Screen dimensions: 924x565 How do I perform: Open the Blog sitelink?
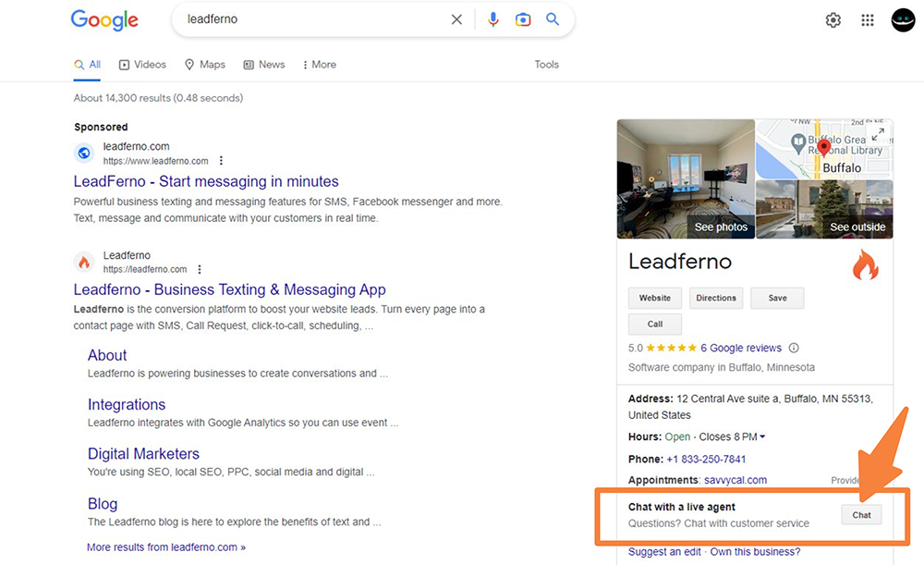click(103, 504)
